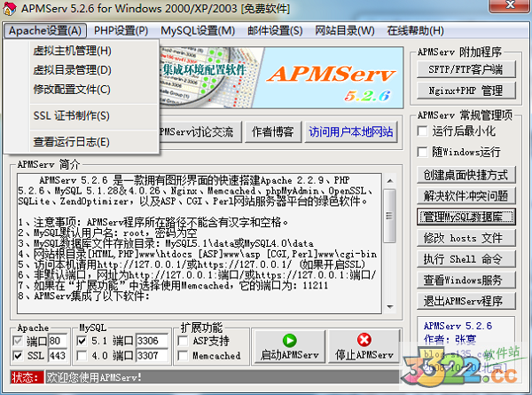Click 访问用户本地网站 button
The height and width of the screenshot is (395, 532).
click(351, 131)
